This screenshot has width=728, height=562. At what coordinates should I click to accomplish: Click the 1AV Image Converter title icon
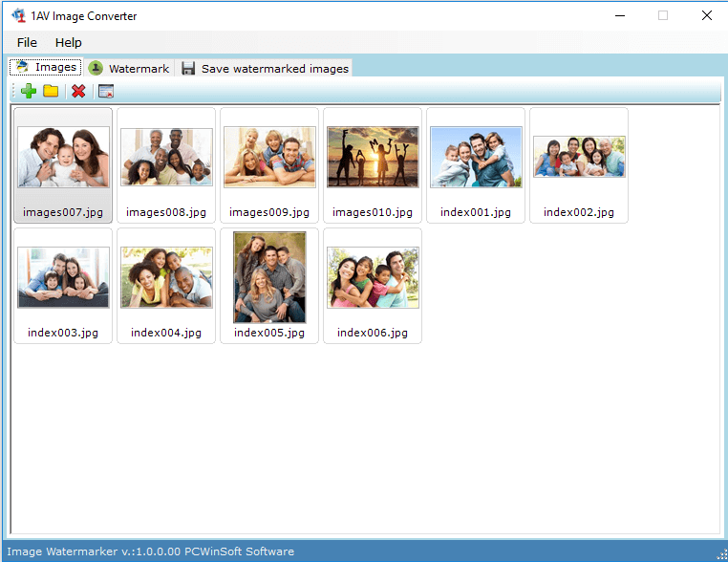[x=18, y=16]
